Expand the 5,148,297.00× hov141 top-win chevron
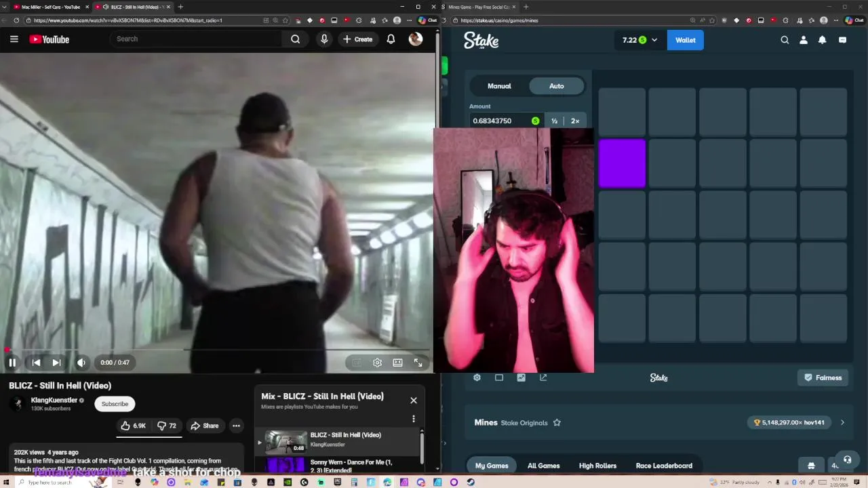 (842, 422)
